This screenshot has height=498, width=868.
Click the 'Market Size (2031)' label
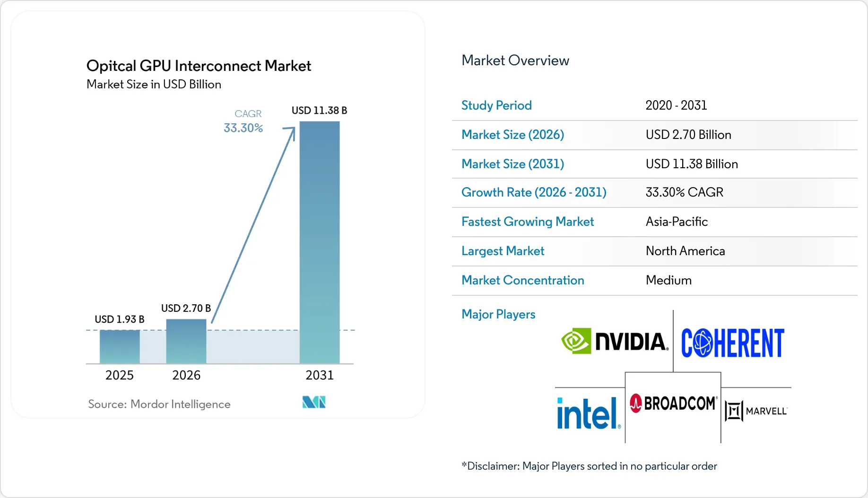tap(513, 164)
